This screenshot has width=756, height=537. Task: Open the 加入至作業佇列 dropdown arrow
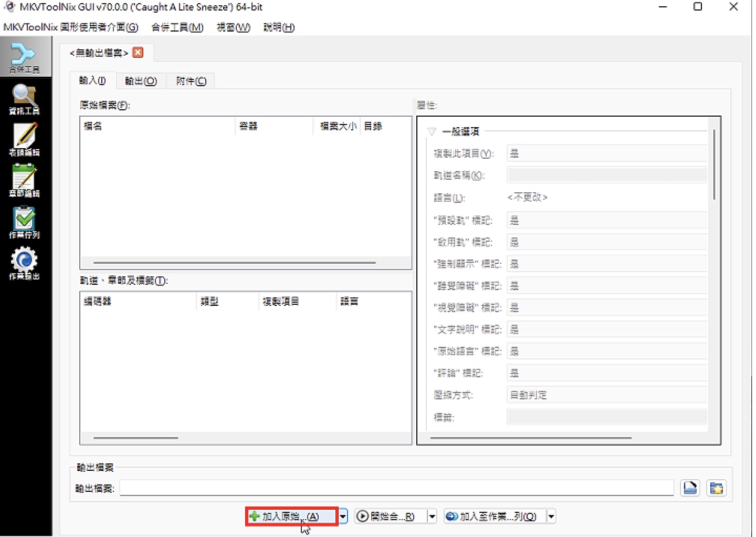pyautogui.click(x=551, y=517)
